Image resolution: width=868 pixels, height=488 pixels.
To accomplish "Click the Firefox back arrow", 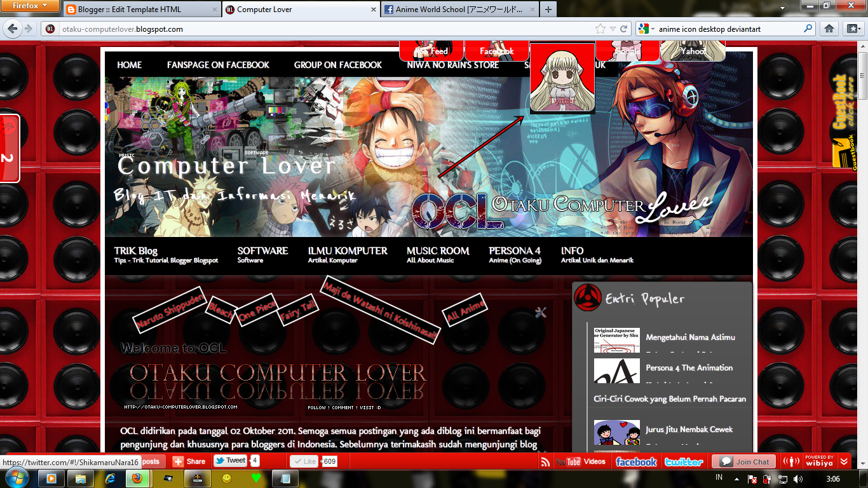I will tap(13, 29).
